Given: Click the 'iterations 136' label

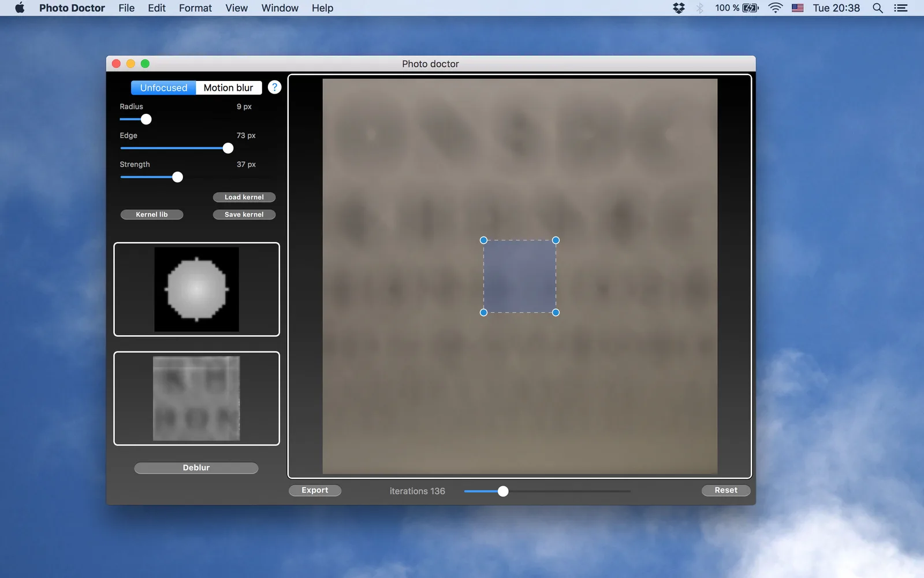Looking at the screenshot, I should click(x=418, y=491).
